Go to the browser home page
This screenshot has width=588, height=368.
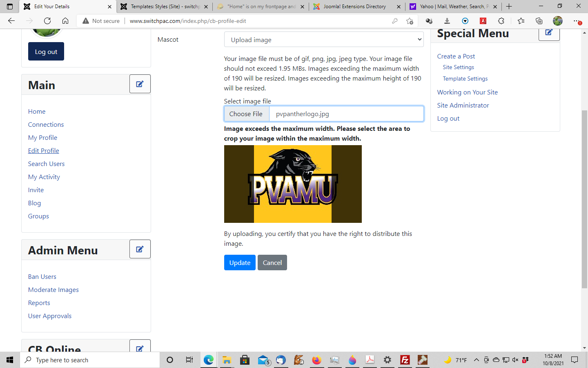pyautogui.click(x=65, y=21)
